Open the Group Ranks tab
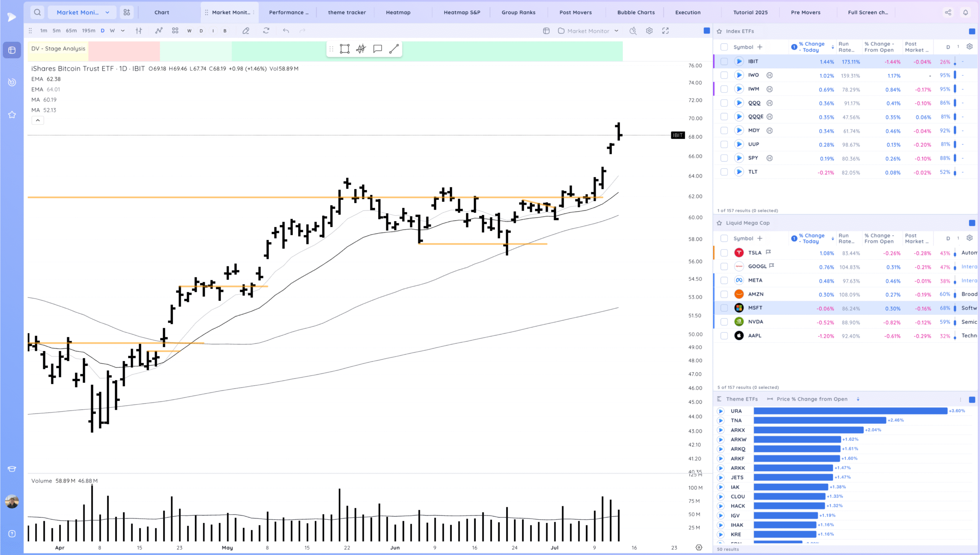This screenshot has height=555, width=980. (x=518, y=12)
